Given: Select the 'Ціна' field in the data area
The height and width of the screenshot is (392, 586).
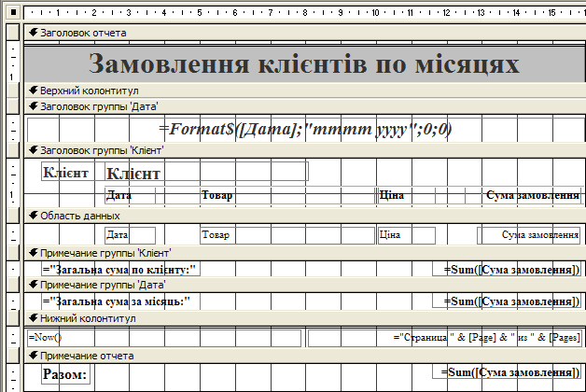Looking at the screenshot, I should (x=406, y=235).
